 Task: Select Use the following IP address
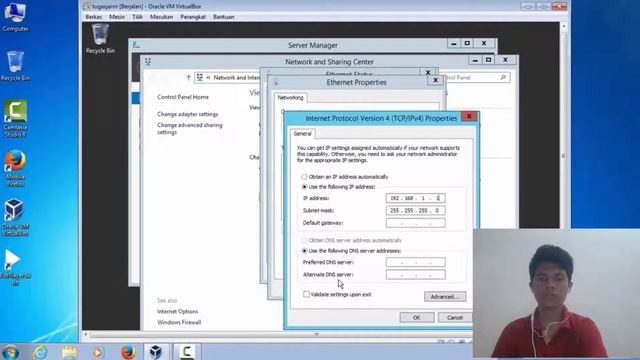(x=304, y=187)
